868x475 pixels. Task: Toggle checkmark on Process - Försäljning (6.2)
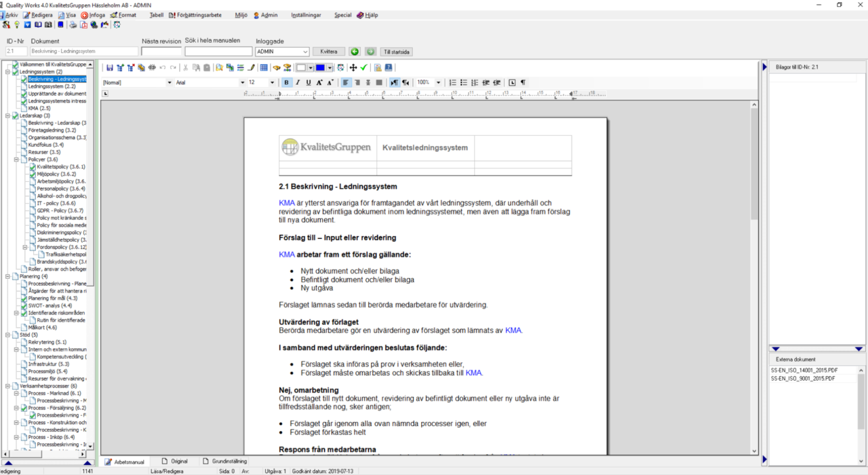pos(24,408)
